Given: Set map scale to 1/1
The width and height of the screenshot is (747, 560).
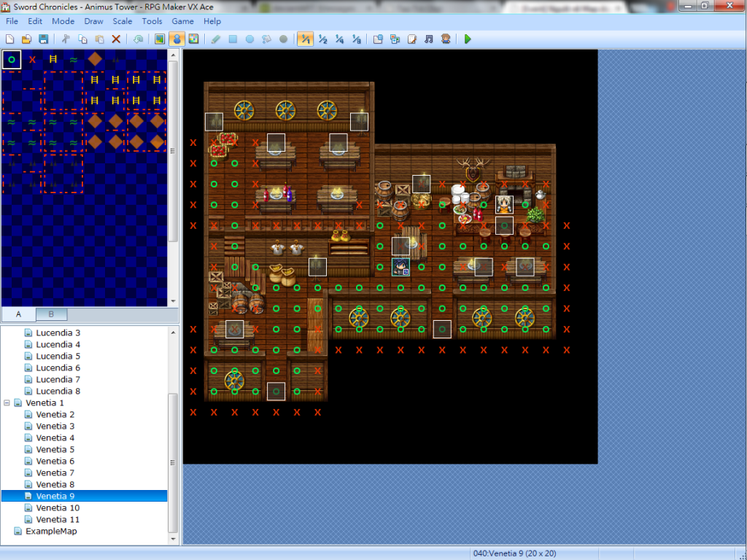Looking at the screenshot, I should [x=306, y=39].
